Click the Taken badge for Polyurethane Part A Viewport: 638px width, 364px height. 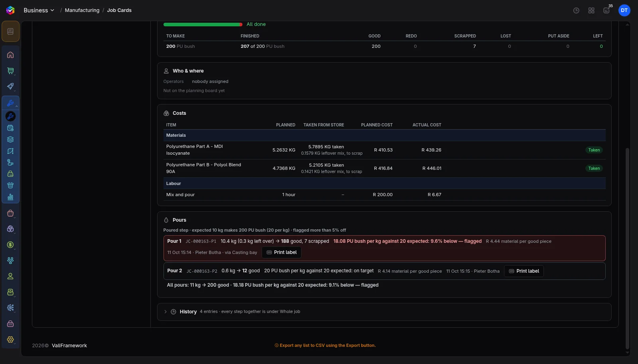point(594,150)
